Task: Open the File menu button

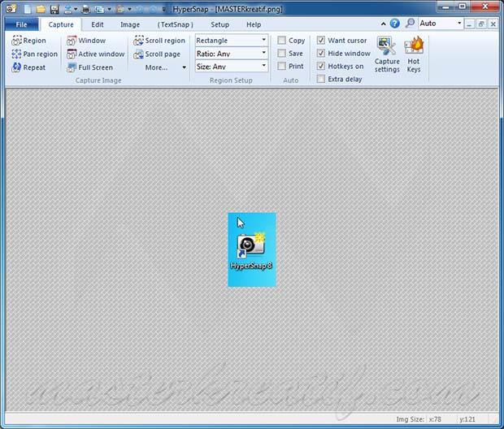Action: coord(21,24)
